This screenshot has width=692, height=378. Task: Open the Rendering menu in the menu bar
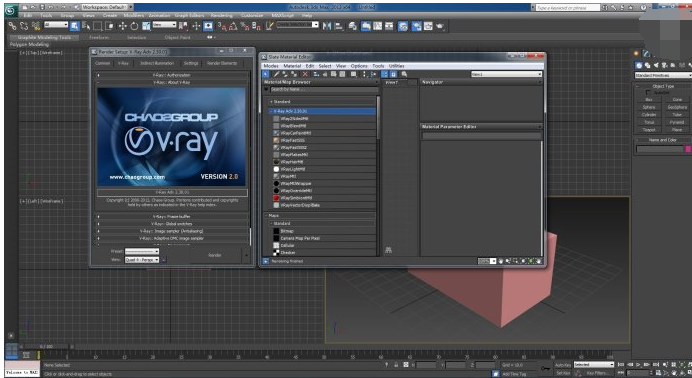pos(222,15)
